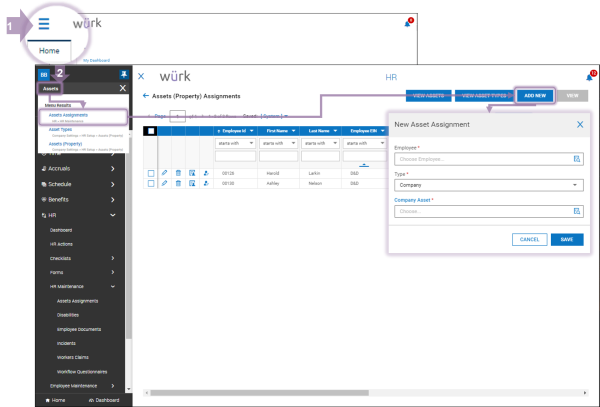
Task: Clear the Assets menu search with the X
Action: pyautogui.click(x=122, y=88)
